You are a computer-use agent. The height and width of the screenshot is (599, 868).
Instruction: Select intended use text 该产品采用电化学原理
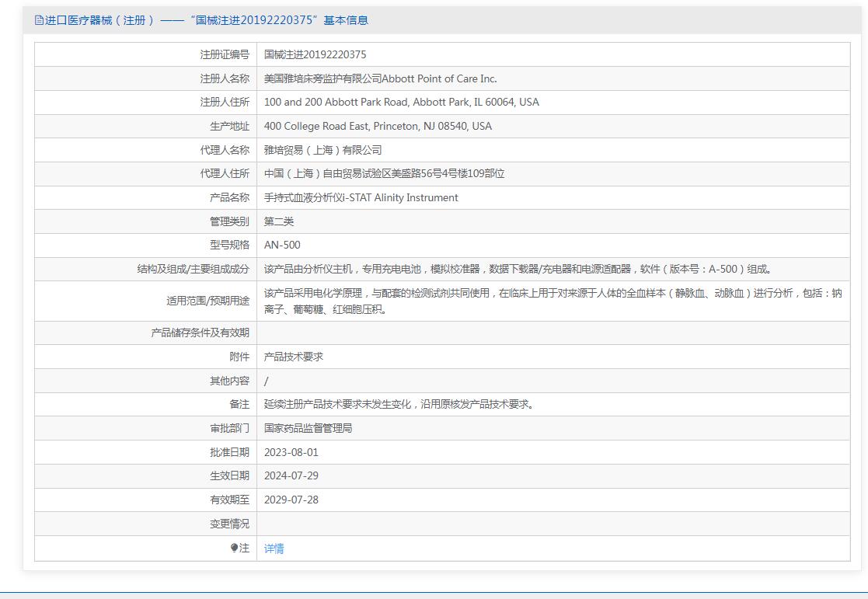click(x=313, y=293)
